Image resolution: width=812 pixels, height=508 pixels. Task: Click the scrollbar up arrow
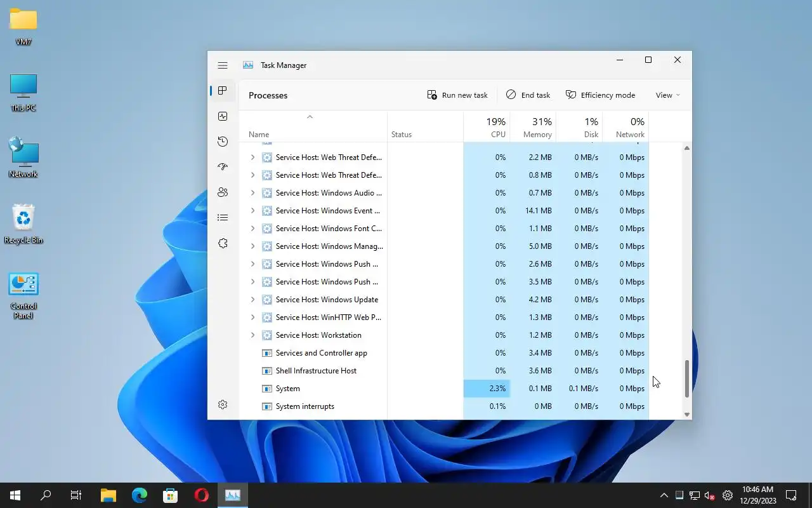pos(686,148)
